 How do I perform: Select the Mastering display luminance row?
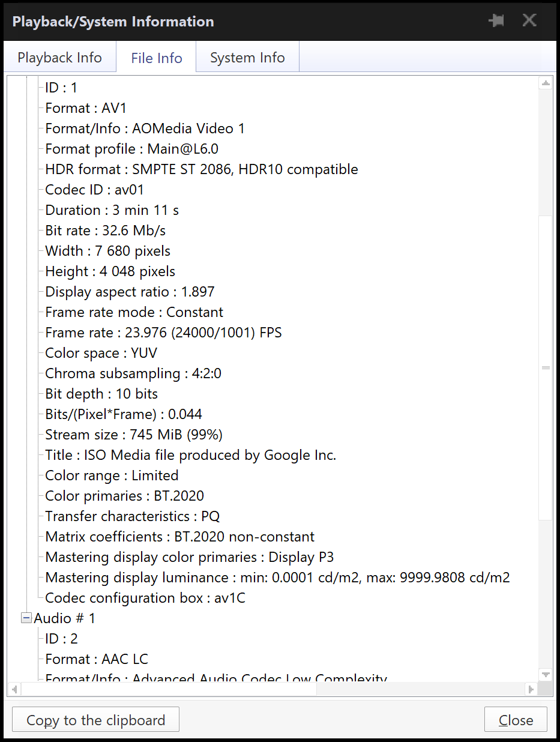(277, 578)
